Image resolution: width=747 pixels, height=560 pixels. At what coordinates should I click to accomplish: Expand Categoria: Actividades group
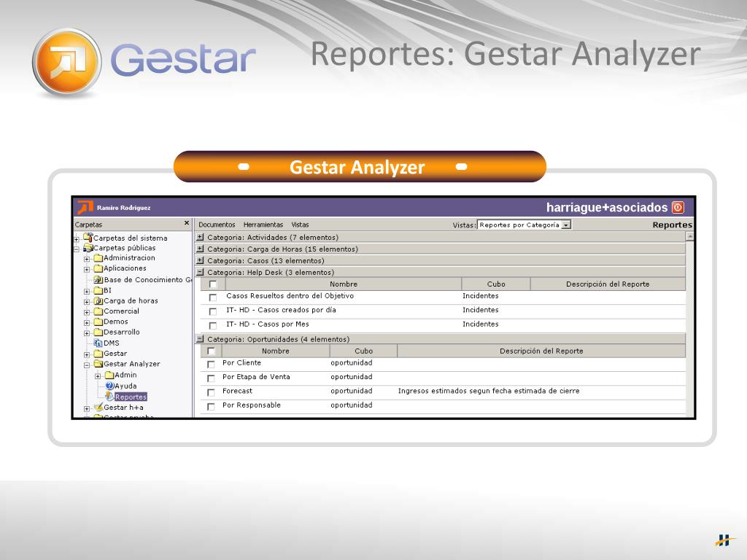(200, 237)
